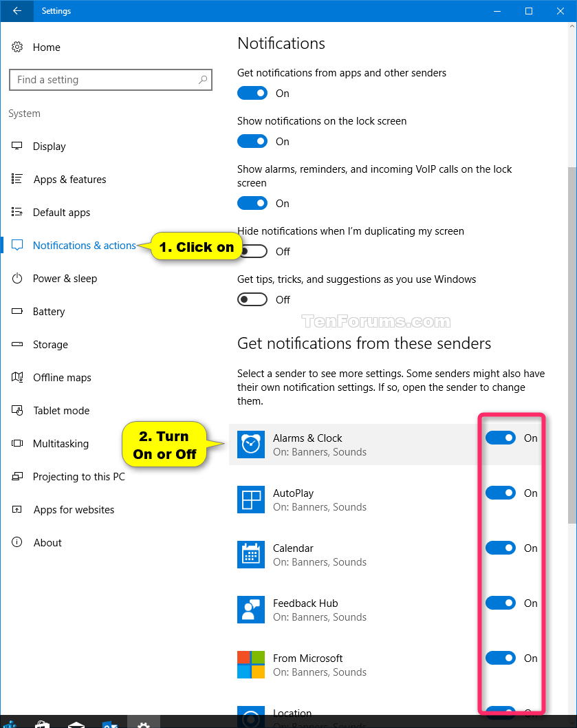Click the Calendar app icon
This screenshot has width=577, height=728.
250,555
